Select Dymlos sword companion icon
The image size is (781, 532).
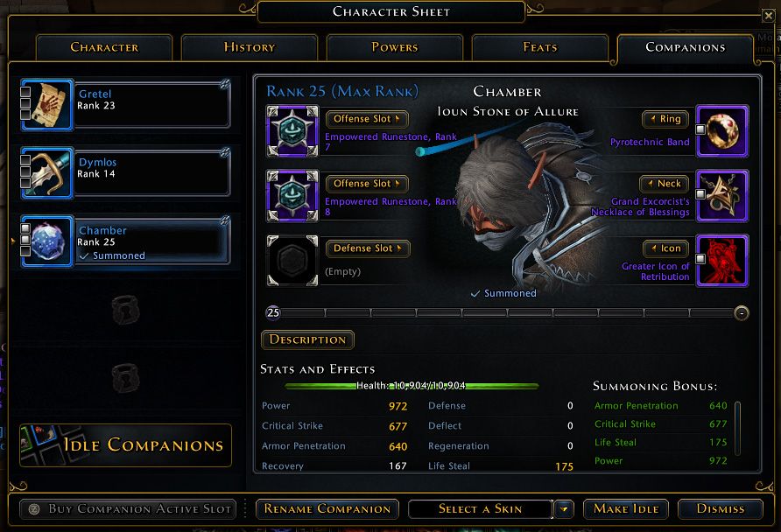[48, 173]
